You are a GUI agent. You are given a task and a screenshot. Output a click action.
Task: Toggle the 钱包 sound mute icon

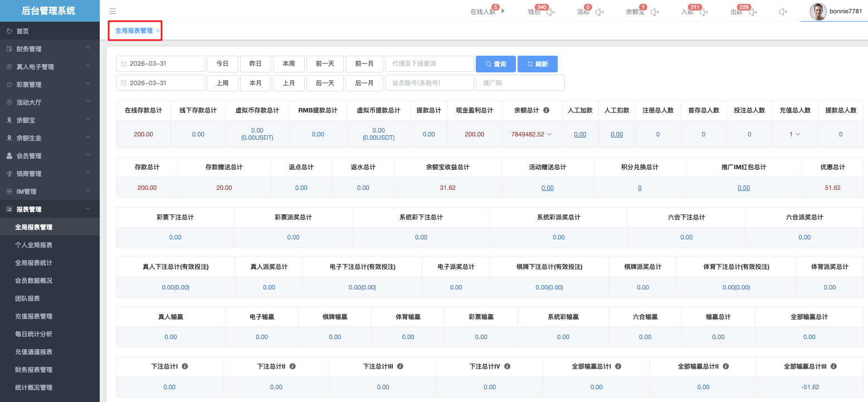(x=550, y=12)
